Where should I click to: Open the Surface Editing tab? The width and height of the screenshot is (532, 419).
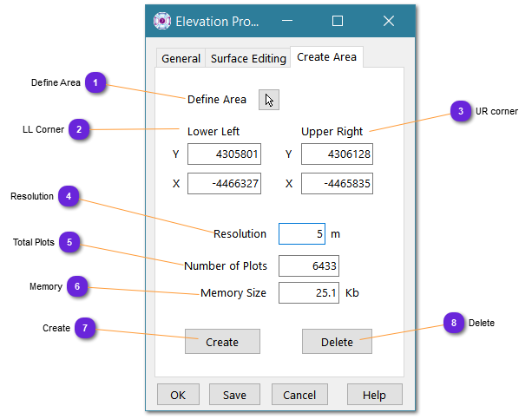[x=248, y=59]
